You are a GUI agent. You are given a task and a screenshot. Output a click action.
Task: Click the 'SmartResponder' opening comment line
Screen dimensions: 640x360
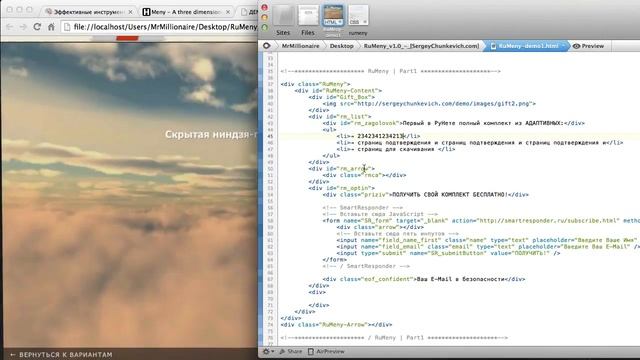(x=363, y=208)
